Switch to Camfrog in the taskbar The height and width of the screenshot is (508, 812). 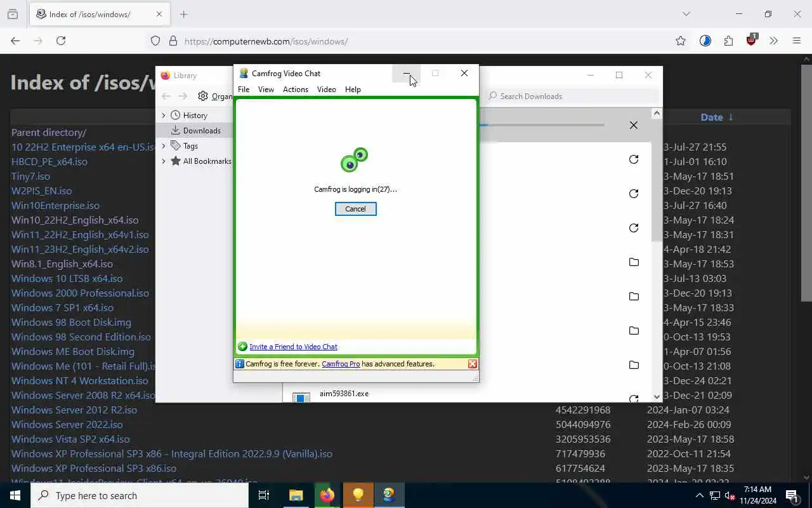pos(389,495)
